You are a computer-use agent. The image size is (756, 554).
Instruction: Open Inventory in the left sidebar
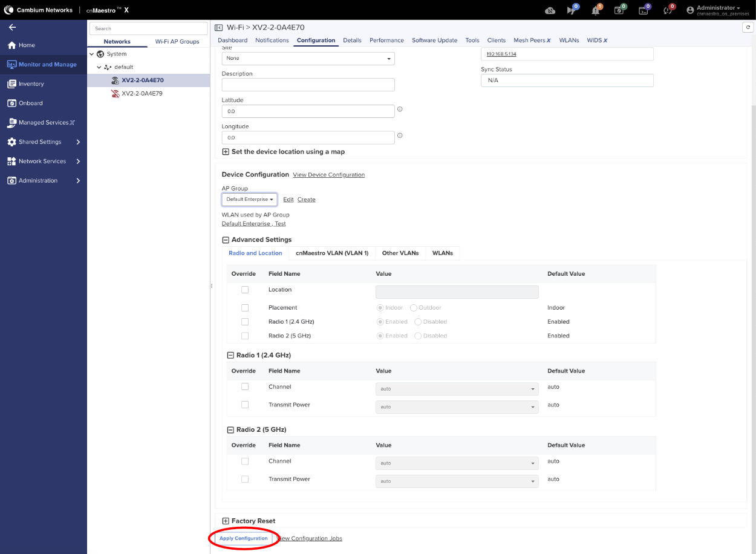31,83
